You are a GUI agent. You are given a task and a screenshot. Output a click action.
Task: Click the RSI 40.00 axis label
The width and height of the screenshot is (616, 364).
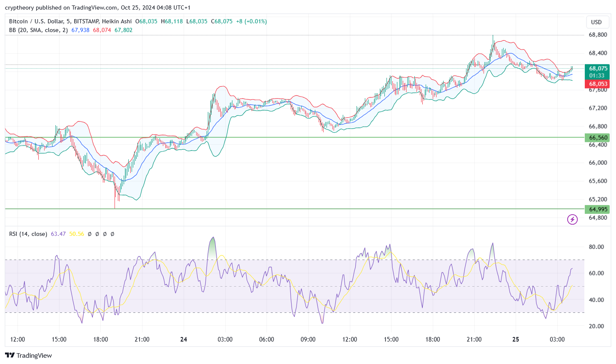click(x=596, y=300)
